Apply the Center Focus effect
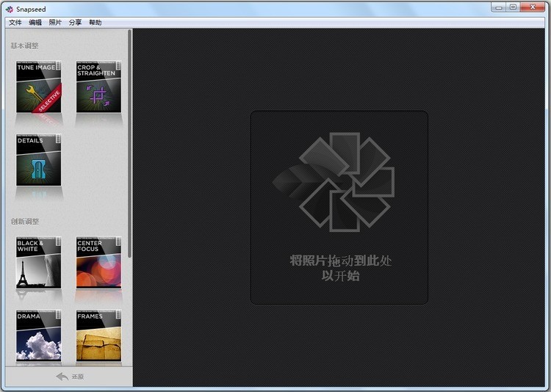Image resolution: width=551 pixels, height=392 pixels. click(x=98, y=262)
